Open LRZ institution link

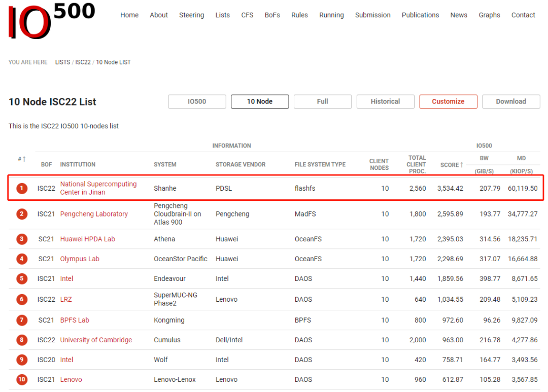point(65,299)
